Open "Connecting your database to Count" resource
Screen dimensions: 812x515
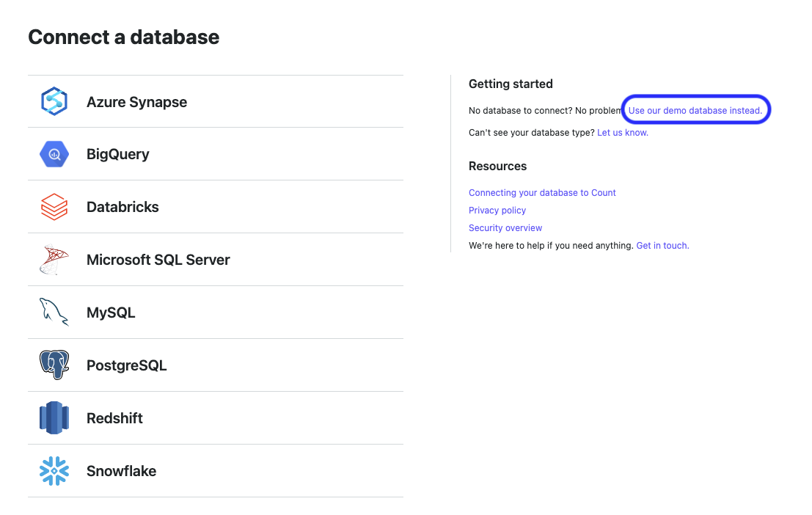click(x=542, y=193)
